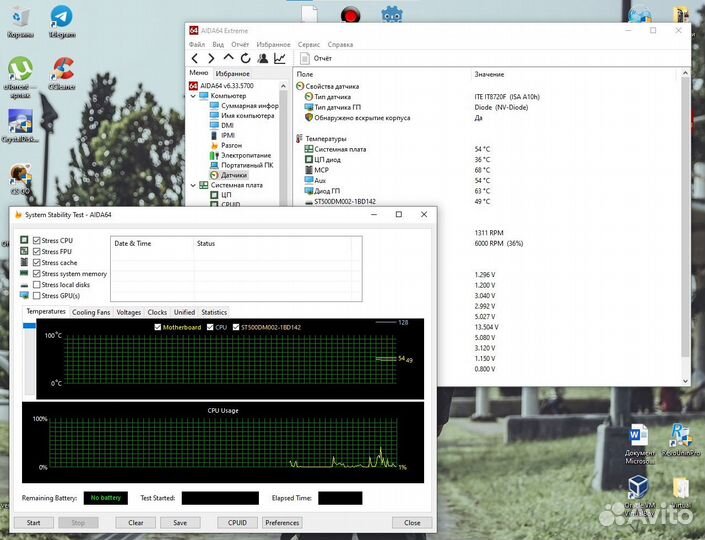Open user icon in AIDA64 toolbar

pos(263,58)
